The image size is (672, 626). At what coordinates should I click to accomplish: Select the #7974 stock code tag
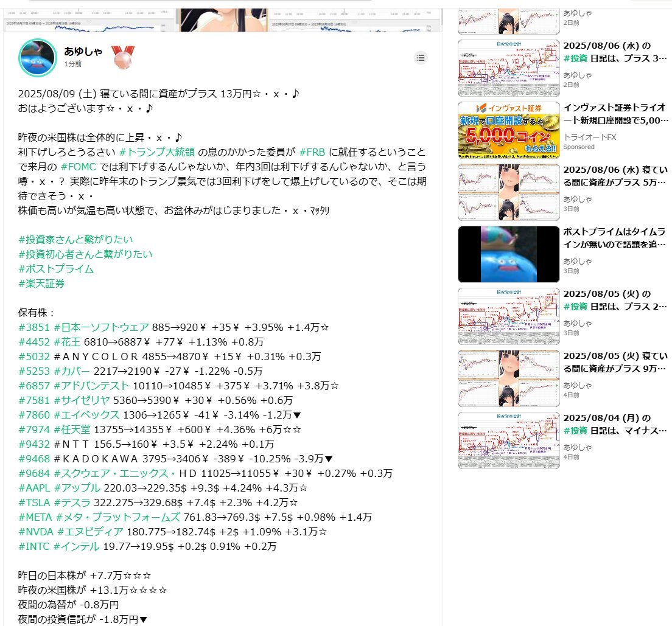pyautogui.click(x=34, y=430)
